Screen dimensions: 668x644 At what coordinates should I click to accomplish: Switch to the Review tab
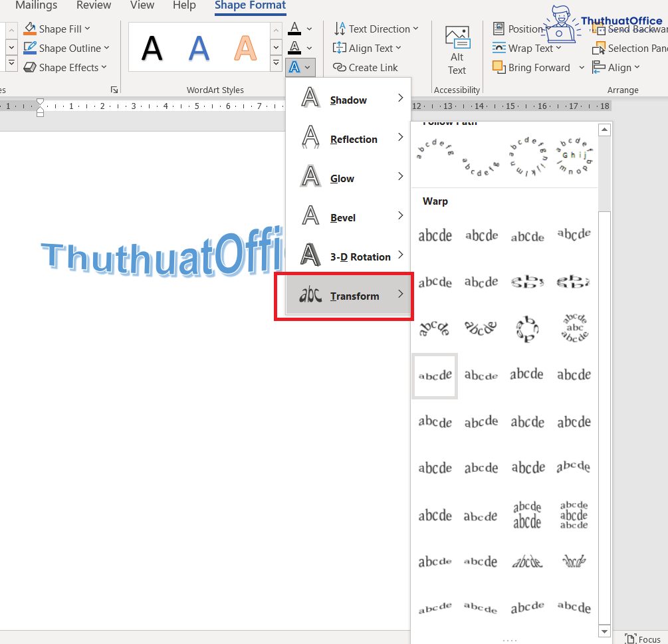[94, 5]
